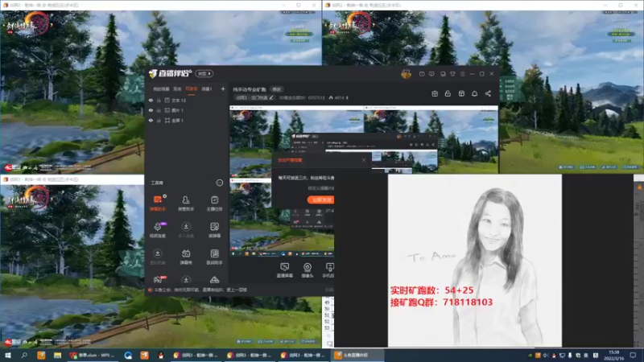
Task: Open the 房管助手 room-manager assistant tool
Action: tap(186, 203)
